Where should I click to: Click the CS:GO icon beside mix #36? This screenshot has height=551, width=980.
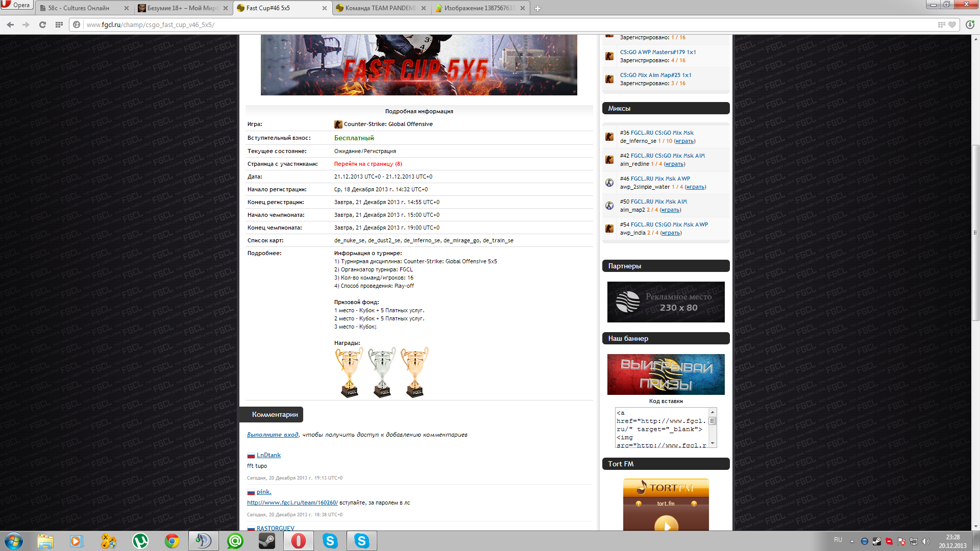[609, 137]
